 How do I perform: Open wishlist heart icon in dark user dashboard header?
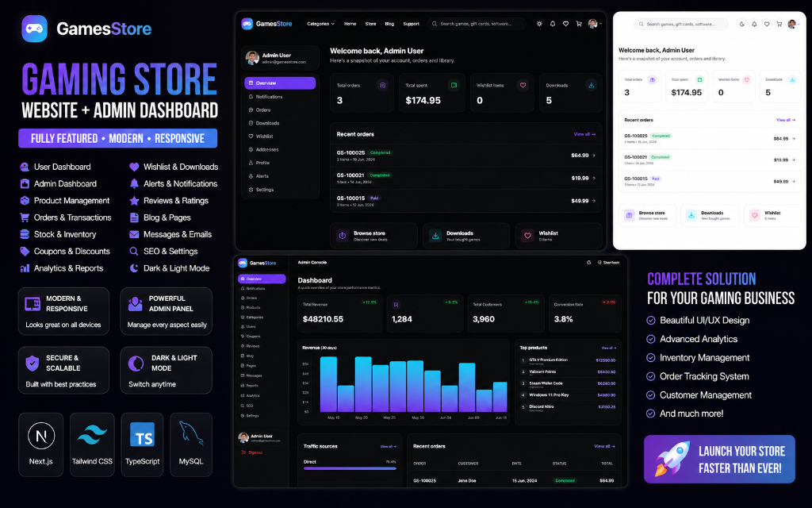pos(565,24)
